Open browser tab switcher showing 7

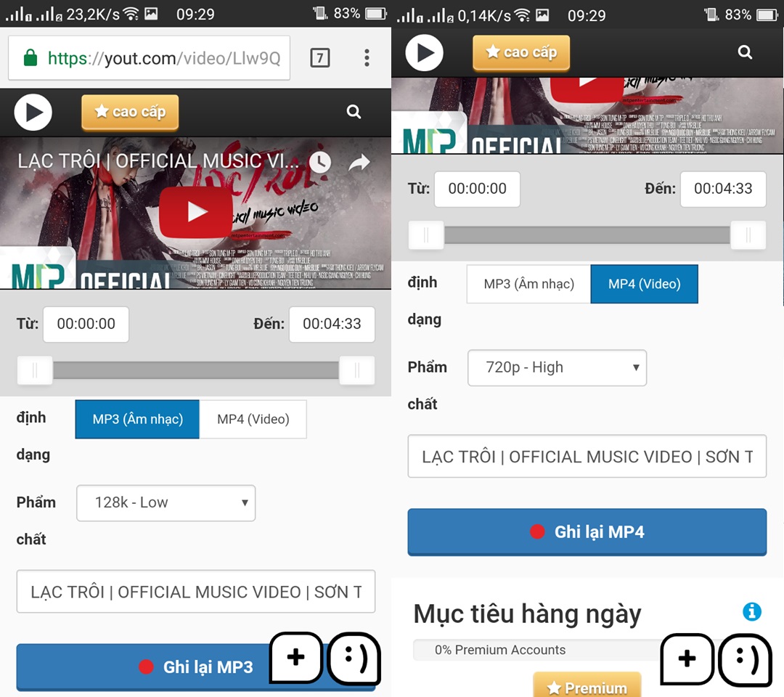tap(320, 58)
